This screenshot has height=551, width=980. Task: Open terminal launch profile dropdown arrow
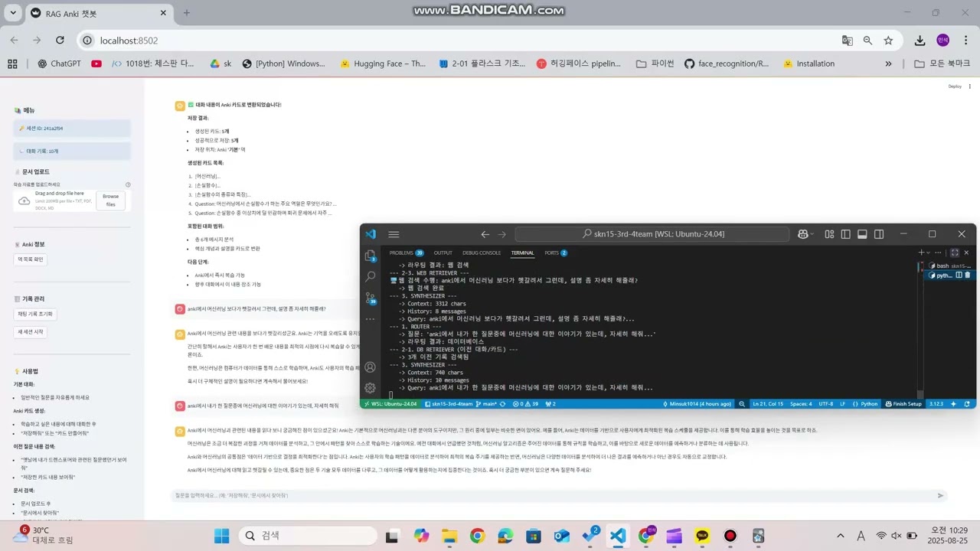click(x=930, y=253)
